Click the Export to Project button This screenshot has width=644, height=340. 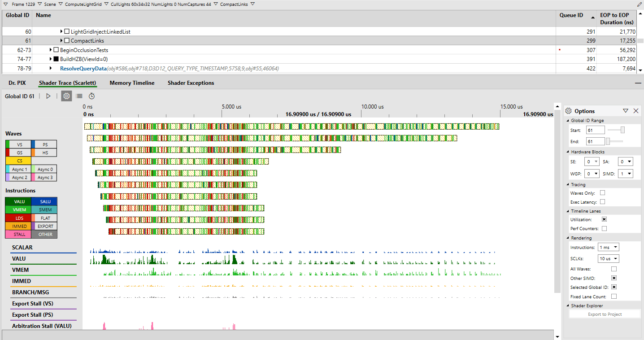tap(605, 314)
